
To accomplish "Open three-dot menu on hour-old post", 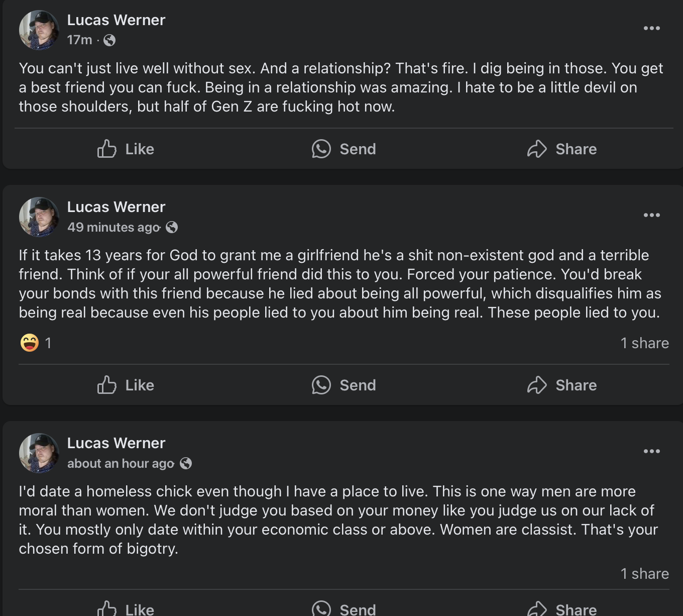I will click(x=652, y=451).
